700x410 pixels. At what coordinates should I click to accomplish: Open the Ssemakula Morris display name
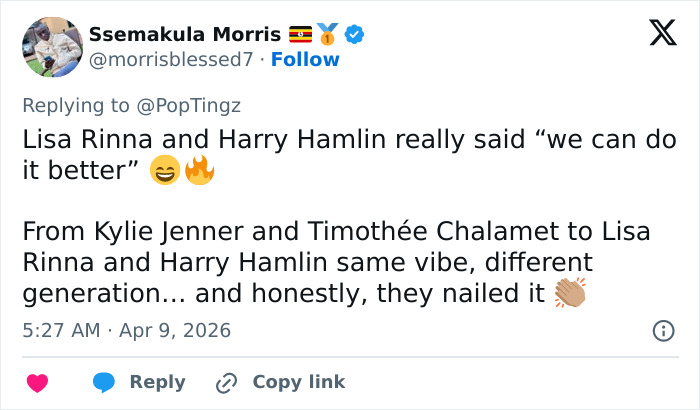click(x=185, y=35)
